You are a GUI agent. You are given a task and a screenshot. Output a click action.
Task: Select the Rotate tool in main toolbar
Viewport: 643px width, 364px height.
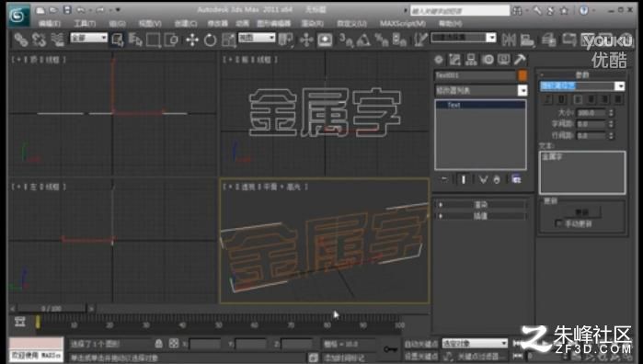(x=210, y=40)
